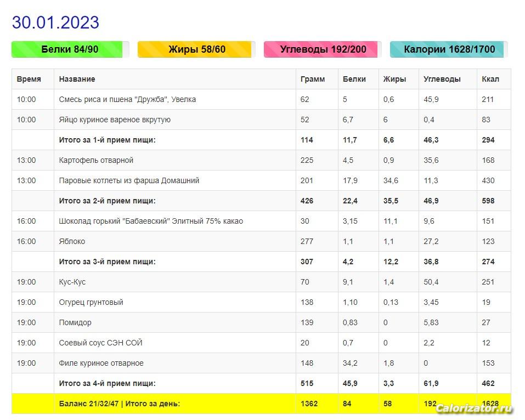Select the 277 grams value for Яблоко
This screenshot has width=525, height=420.
pyautogui.click(x=307, y=241)
